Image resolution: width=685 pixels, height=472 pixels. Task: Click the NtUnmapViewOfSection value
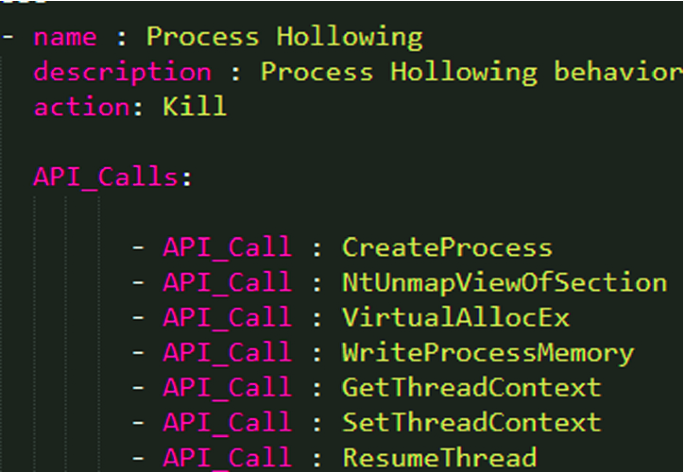point(504,283)
